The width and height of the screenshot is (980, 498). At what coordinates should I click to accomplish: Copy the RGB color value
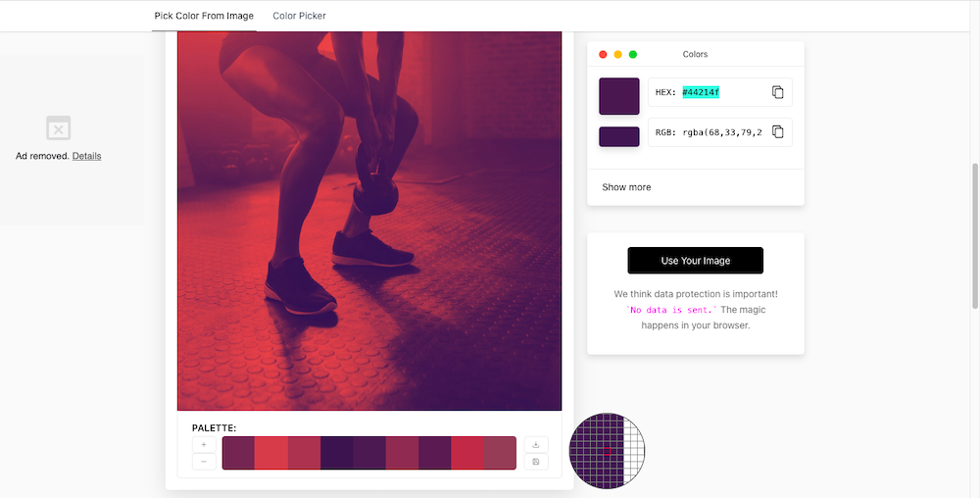[x=777, y=131]
